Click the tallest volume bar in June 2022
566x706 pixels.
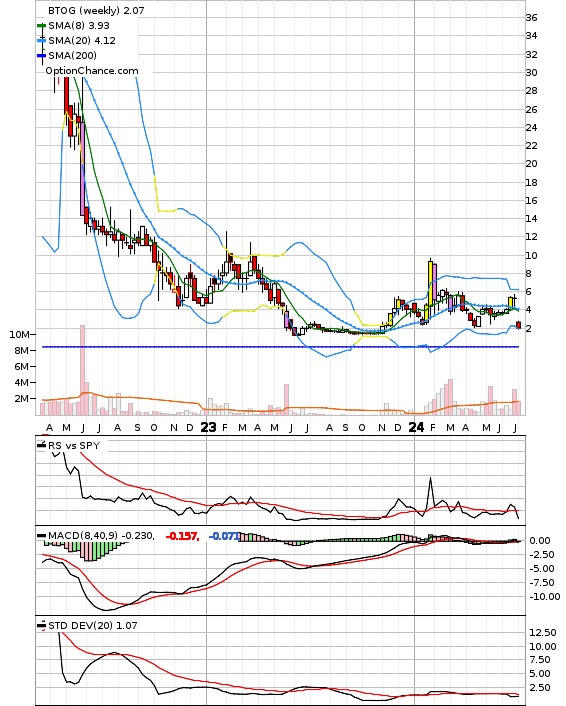pos(82,370)
